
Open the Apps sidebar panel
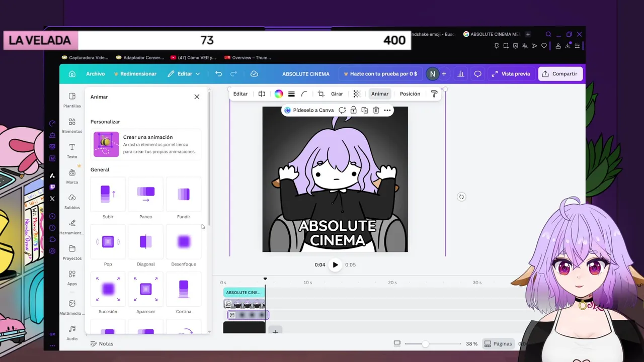[x=72, y=278]
